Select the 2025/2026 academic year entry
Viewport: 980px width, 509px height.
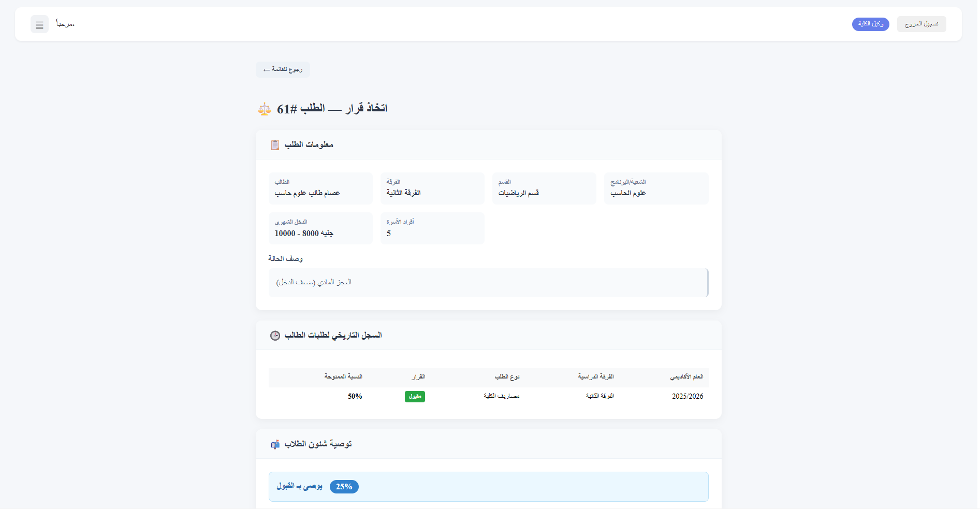click(x=687, y=396)
